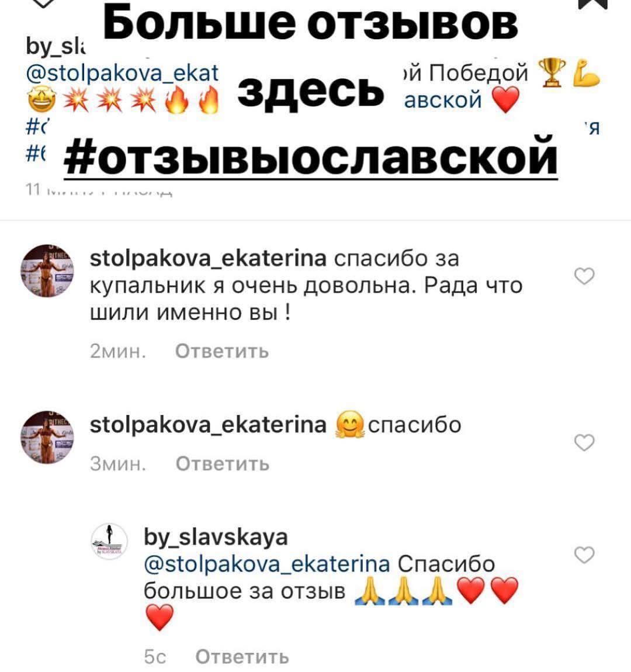Open by_slavskaya profile avatar
The height and width of the screenshot is (672, 631).
pyautogui.click(x=109, y=542)
